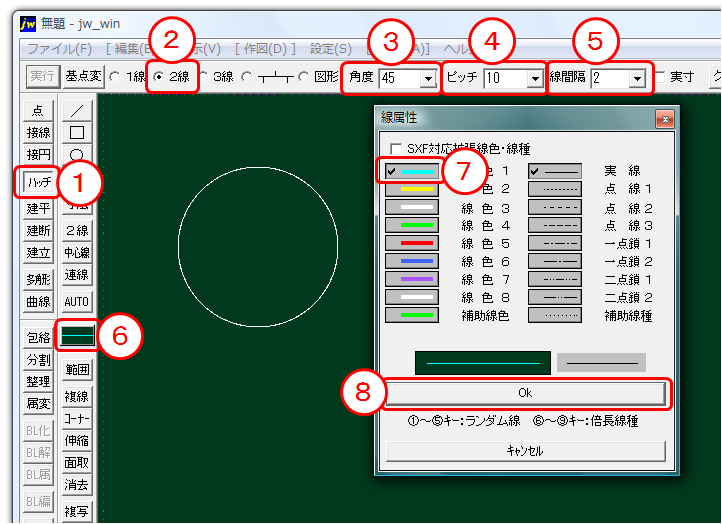
Task: Select the 範囲 range selection tool
Action: [x=76, y=370]
